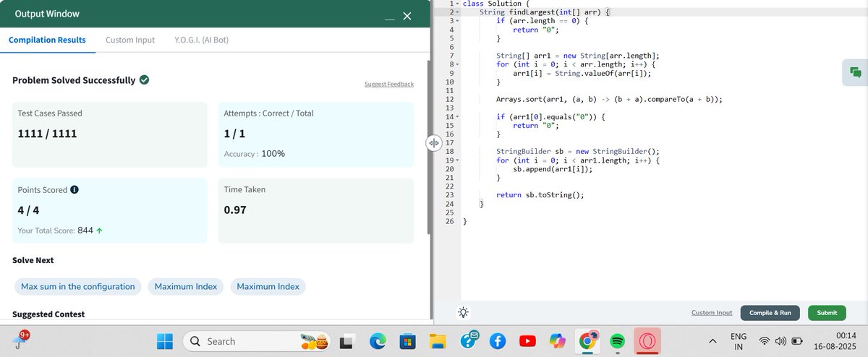Viewport: 868px width, 357px height.
Task: Open Task View on the taskbar
Action: click(x=348, y=341)
